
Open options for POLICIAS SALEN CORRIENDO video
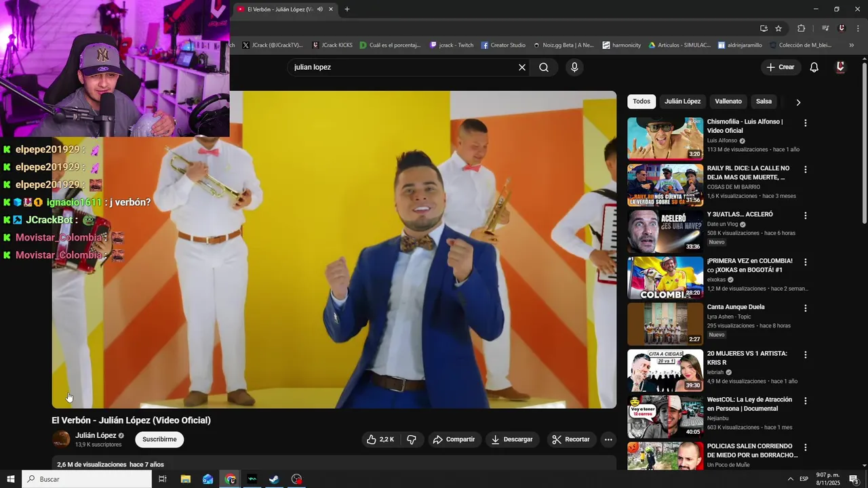pyautogui.click(x=806, y=447)
